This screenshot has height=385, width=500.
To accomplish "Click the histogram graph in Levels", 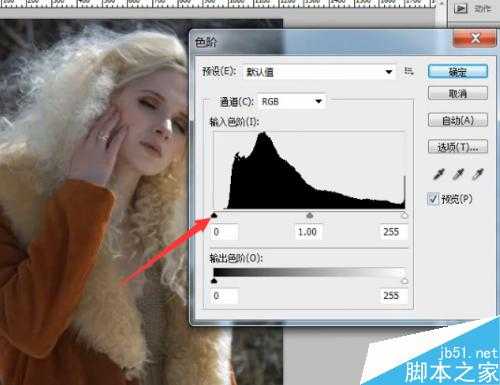I will [x=309, y=170].
